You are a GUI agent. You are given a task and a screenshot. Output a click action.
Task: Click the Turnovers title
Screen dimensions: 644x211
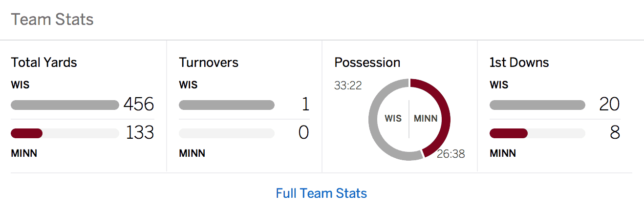pos(209,63)
